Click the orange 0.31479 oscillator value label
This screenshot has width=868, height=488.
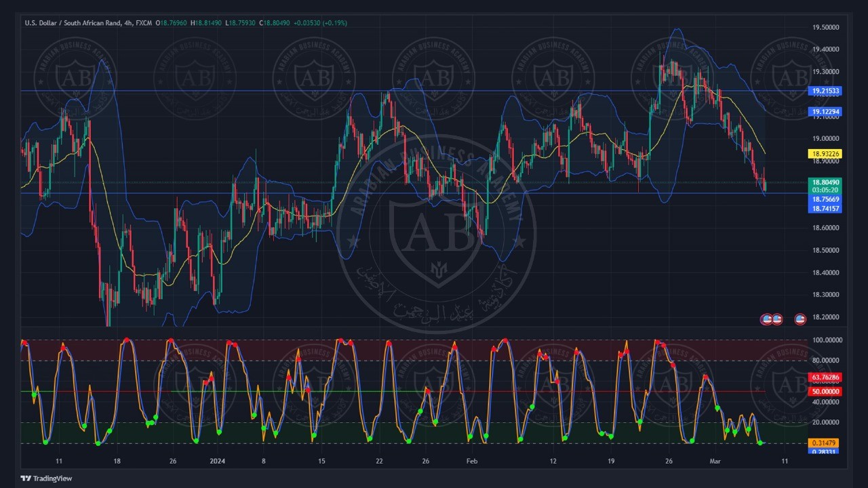tap(825, 443)
